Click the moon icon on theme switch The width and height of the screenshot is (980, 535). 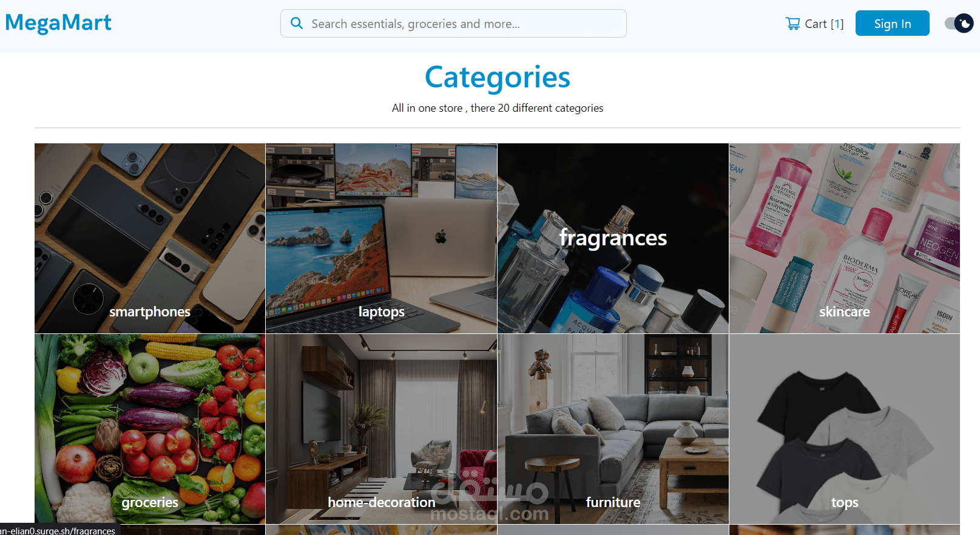(x=964, y=24)
